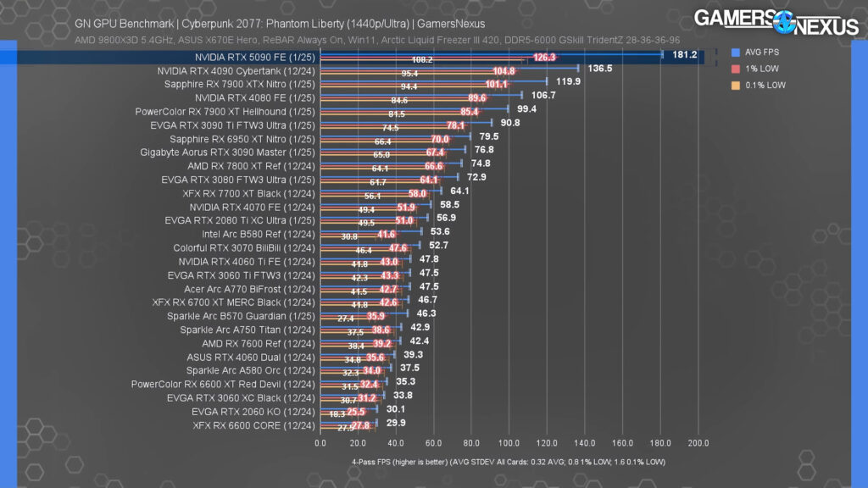Select the 'NVIDIA RTX 5090 FE (1/25)' label
The height and width of the screenshot is (488, 868).
click(254, 57)
